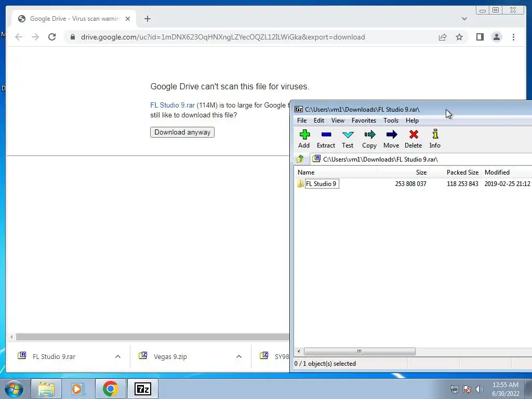Go up one folder level in 7-Zip
This screenshot has height=399, width=532.
300,159
